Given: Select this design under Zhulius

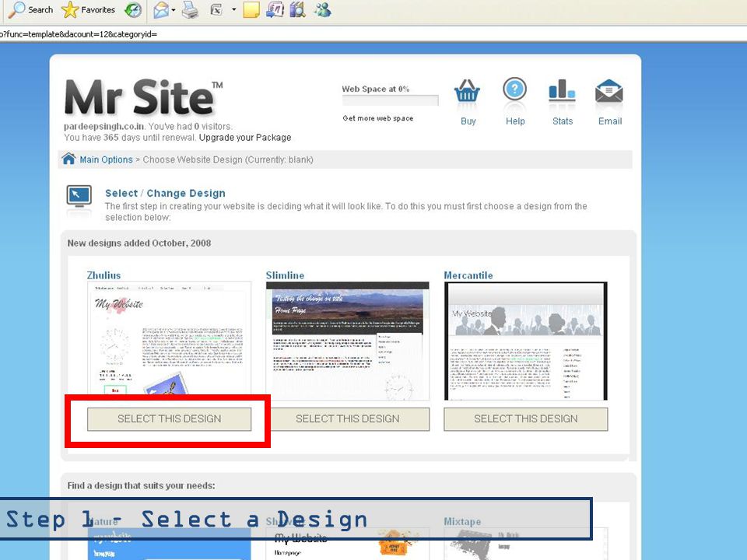Looking at the screenshot, I should coord(169,419).
